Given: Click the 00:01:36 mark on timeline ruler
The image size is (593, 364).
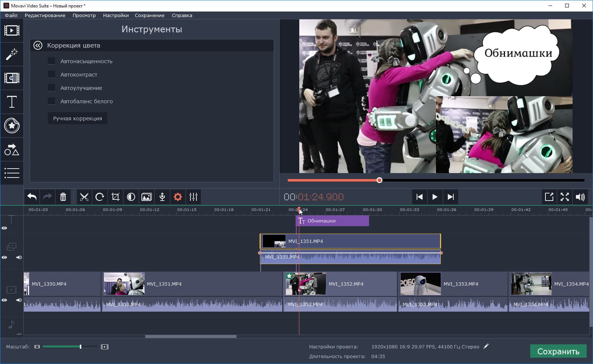Looking at the screenshot, I should (447, 209).
